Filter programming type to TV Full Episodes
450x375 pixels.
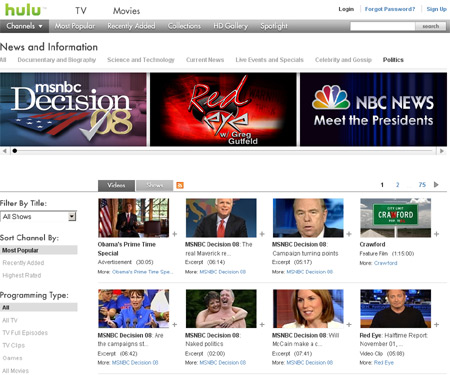pyautogui.click(x=25, y=333)
